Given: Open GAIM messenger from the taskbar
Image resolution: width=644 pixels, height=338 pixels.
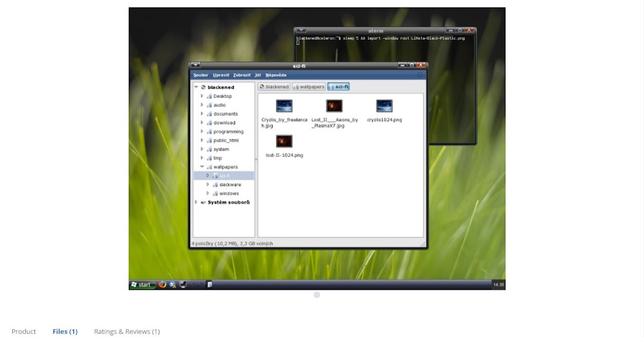Looking at the screenshot, I should click(173, 284).
